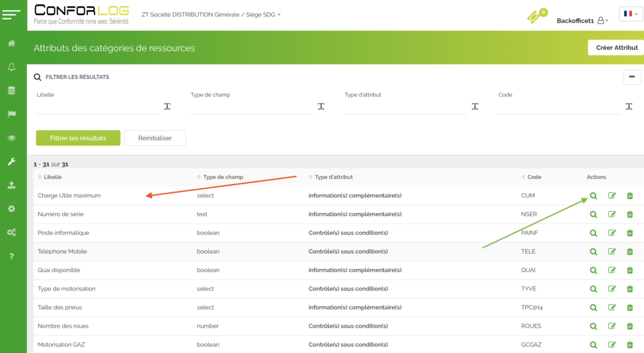Click the database icon in the sidebar

pos(11,90)
